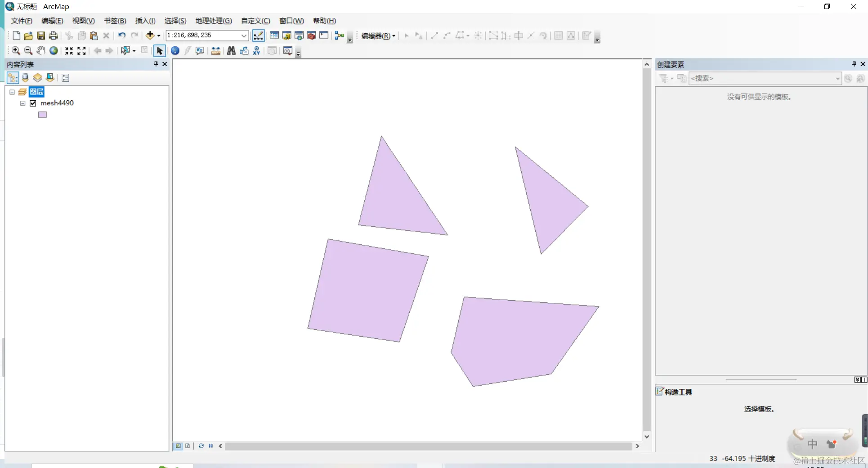Click mesh4490 purple symbol swatch
The height and width of the screenshot is (468, 868).
coord(42,115)
